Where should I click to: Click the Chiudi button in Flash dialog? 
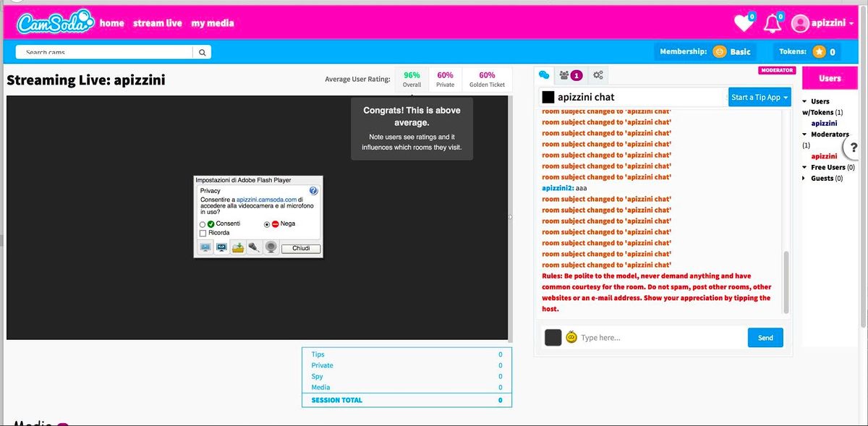[301, 248]
